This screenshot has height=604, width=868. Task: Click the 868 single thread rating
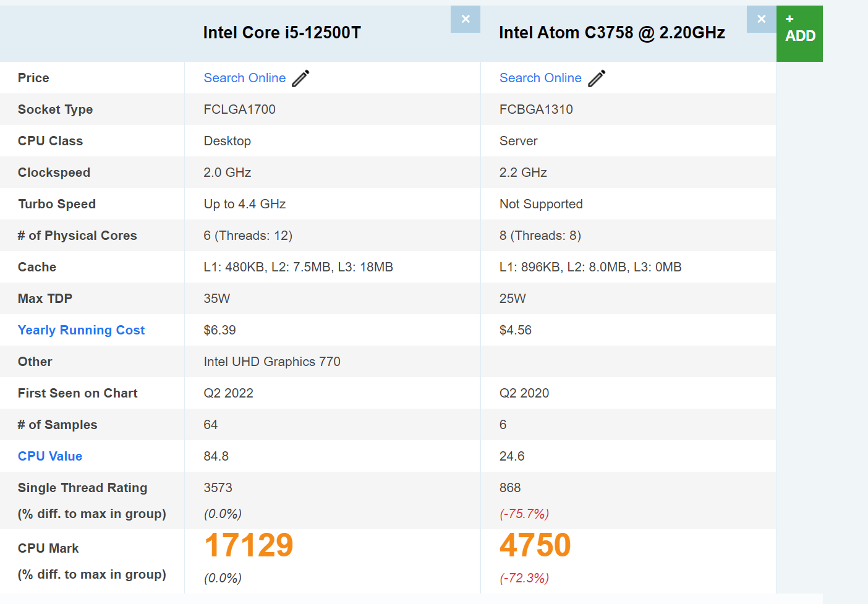(510, 488)
